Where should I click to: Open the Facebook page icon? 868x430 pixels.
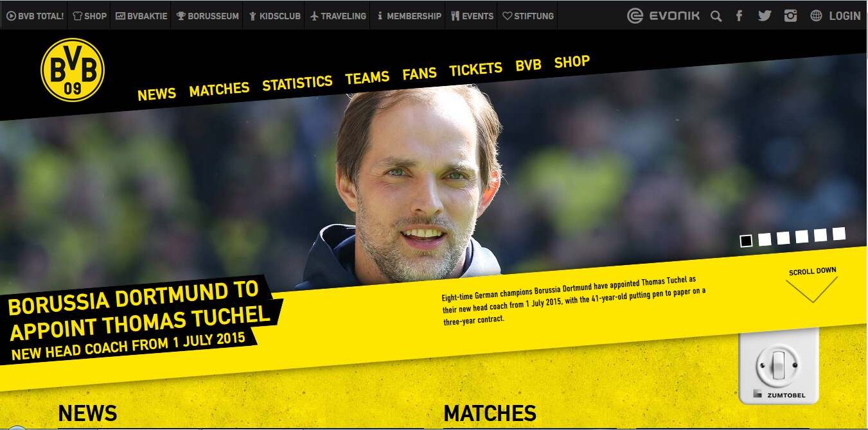click(740, 16)
